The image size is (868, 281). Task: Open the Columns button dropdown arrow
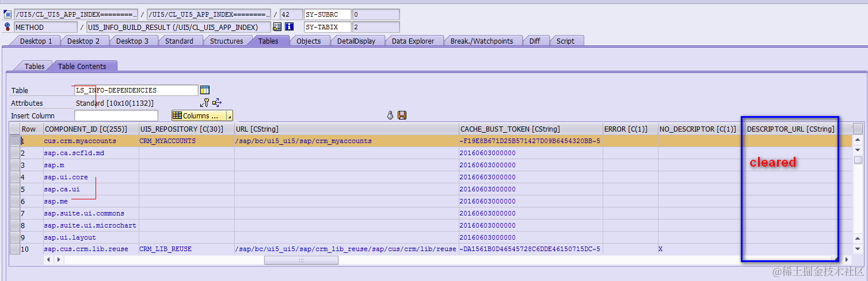(230, 116)
